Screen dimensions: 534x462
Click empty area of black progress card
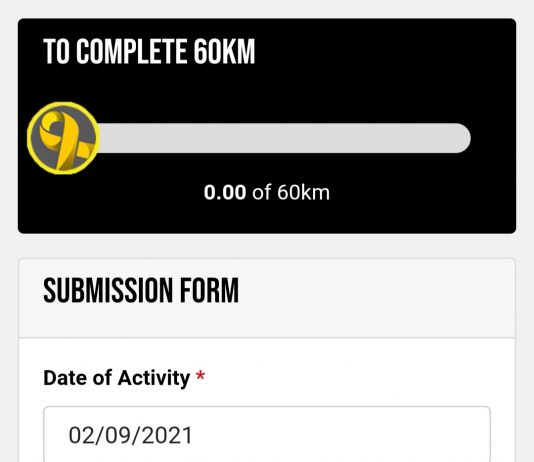tap(392, 68)
